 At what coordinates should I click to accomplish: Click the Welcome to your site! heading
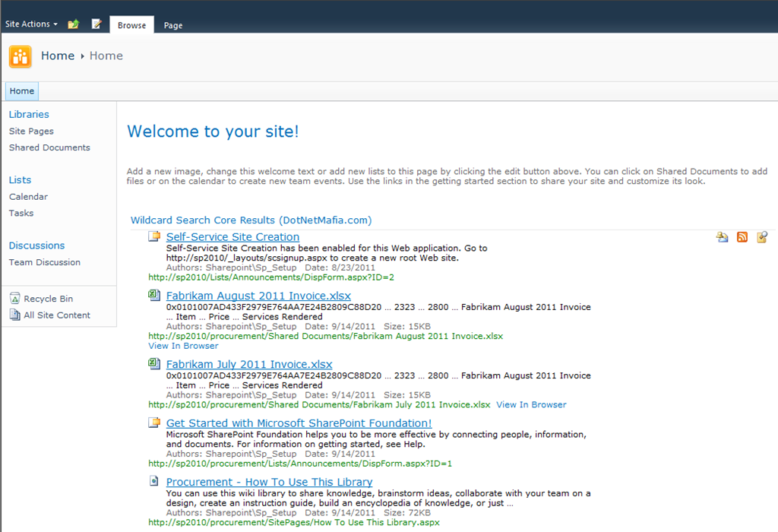pyautogui.click(x=213, y=131)
